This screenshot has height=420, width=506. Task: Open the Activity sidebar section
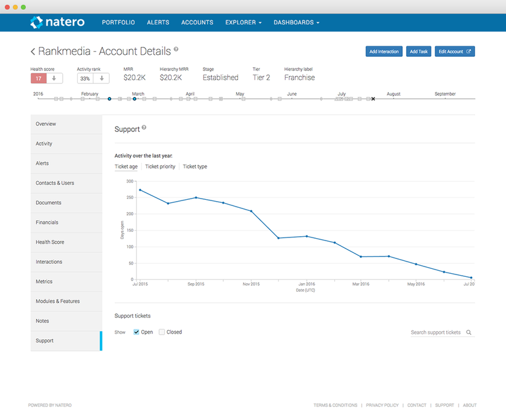[67, 144]
